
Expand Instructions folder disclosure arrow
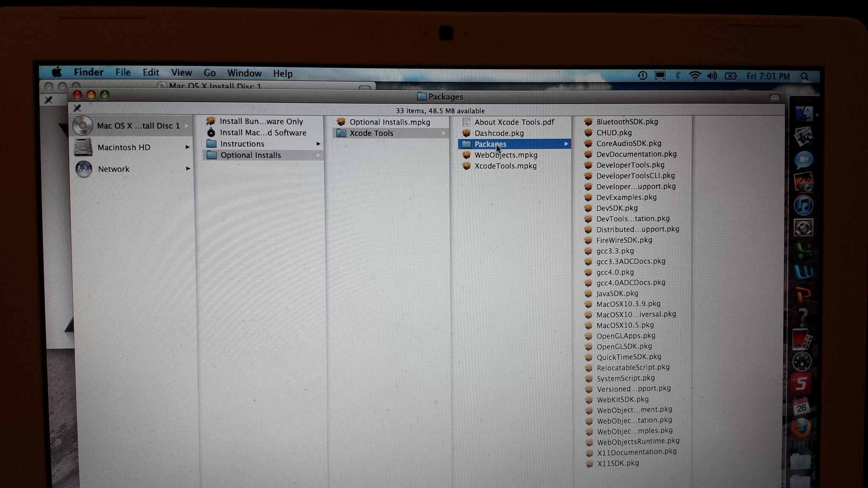point(318,144)
